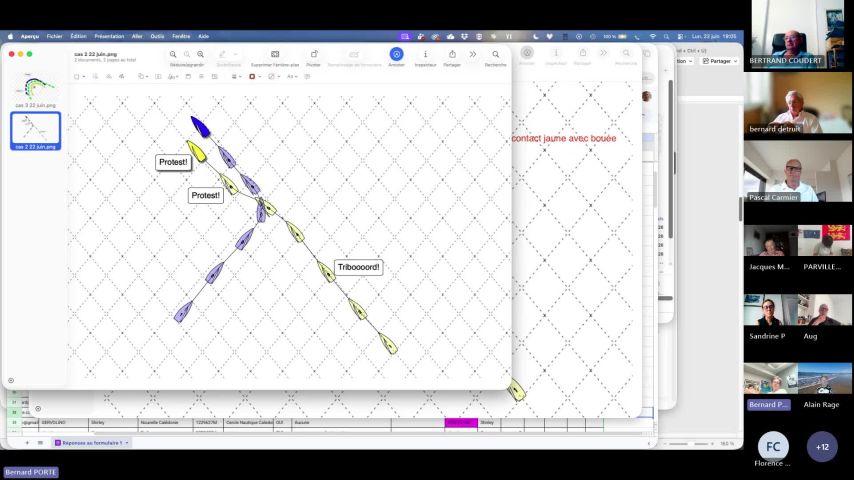
Task: Click greyed Annoter button in background Aperçu window
Action: 527,54
